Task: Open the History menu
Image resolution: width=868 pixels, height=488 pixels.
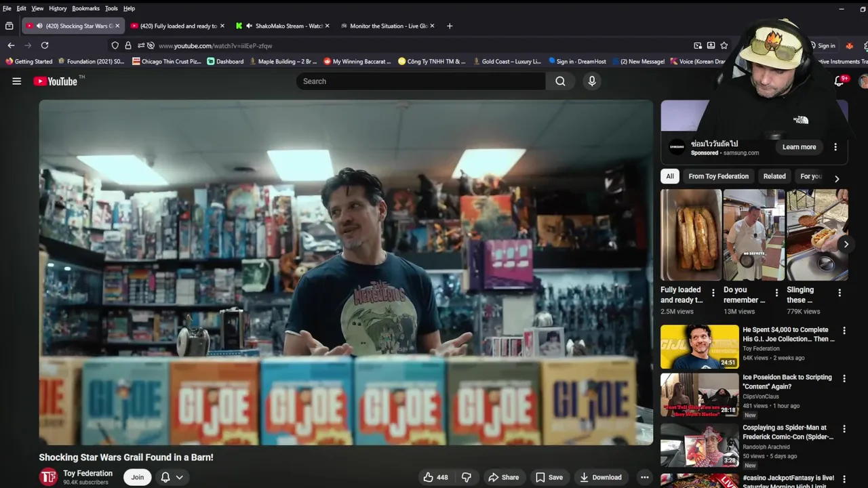Action: tap(58, 8)
